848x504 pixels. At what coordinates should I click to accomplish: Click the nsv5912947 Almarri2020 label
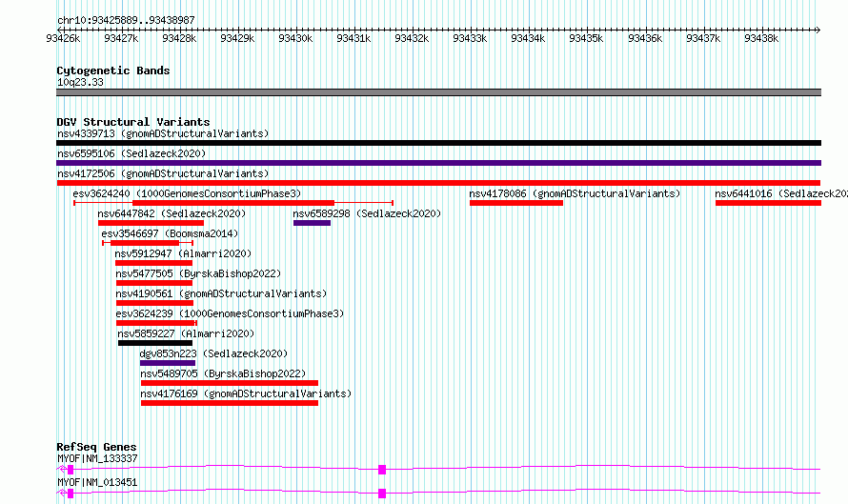(183, 253)
